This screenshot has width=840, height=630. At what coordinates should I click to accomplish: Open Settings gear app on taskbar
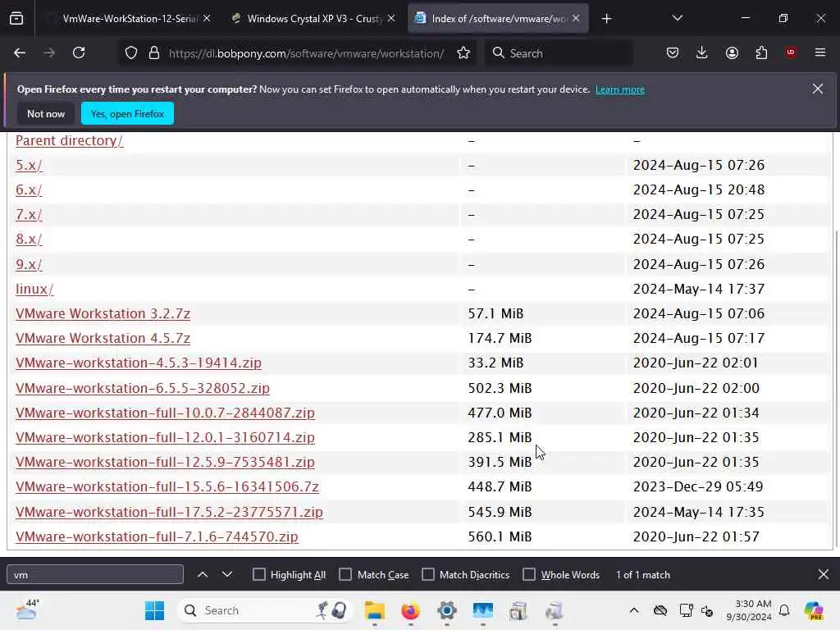[x=447, y=610]
